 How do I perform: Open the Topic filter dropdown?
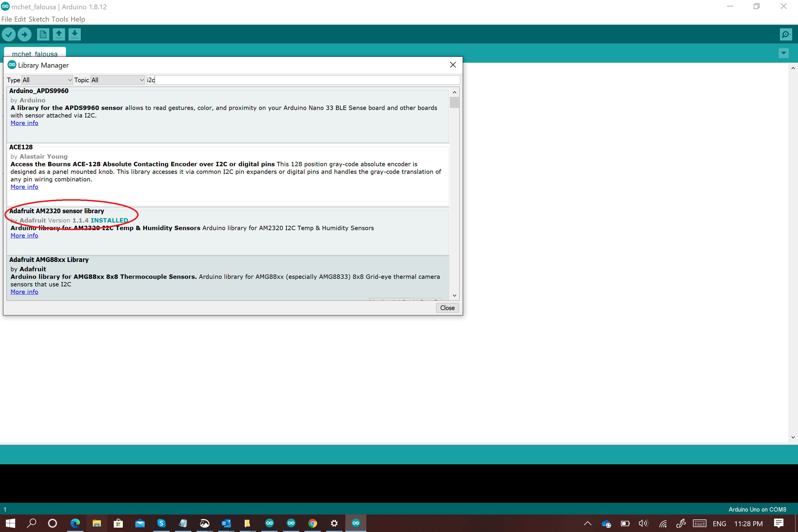point(117,80)
